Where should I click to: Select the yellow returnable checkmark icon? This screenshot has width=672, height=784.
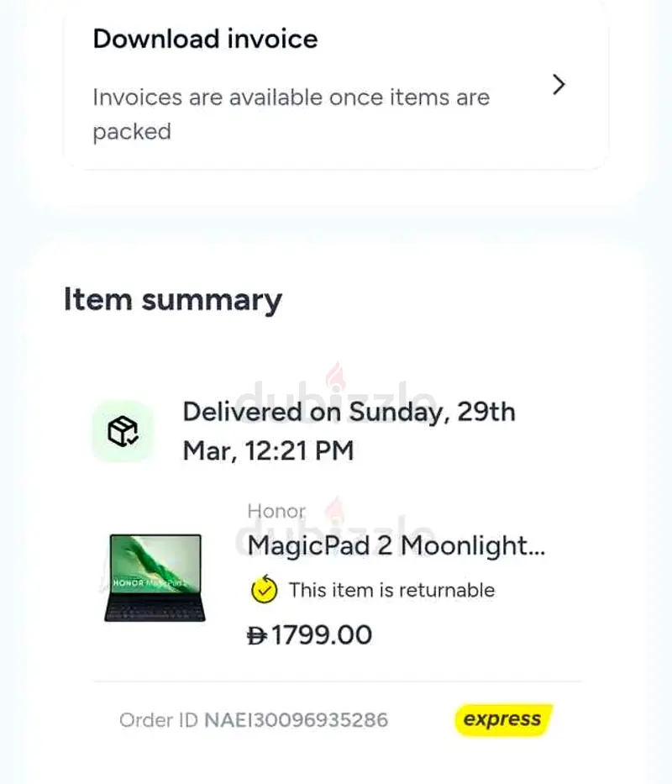(264, 590)
